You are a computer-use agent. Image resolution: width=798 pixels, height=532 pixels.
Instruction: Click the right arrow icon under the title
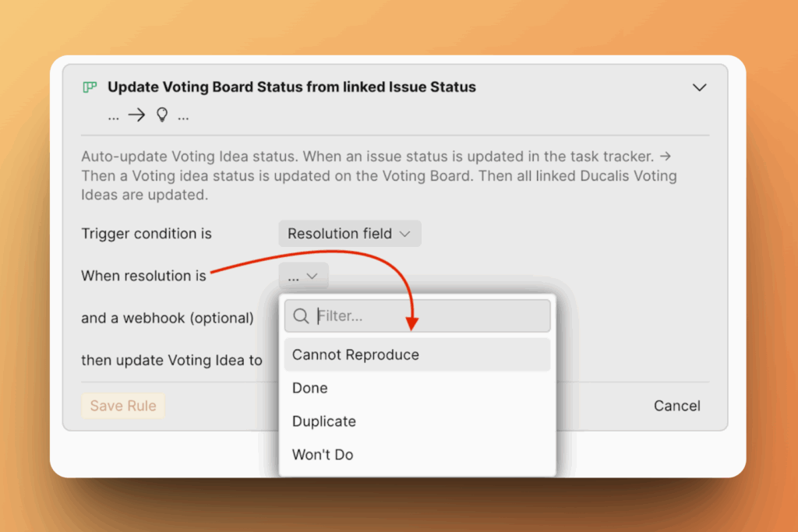pos(137,115)
